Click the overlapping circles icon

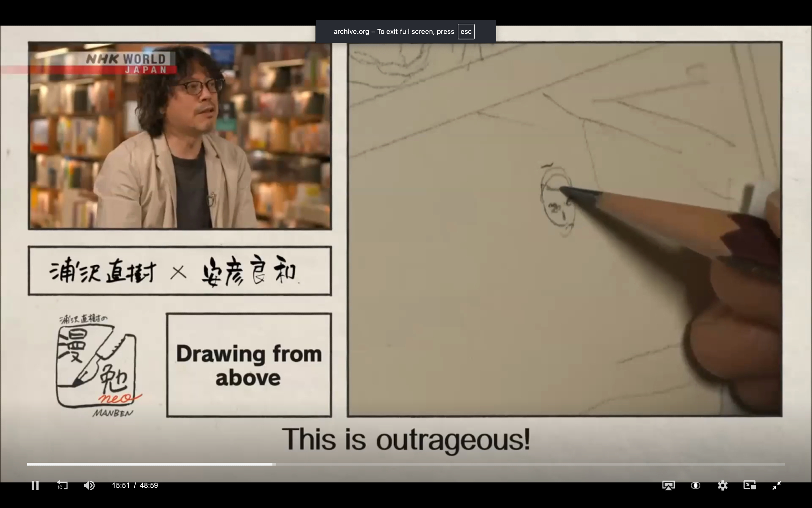point(695,485)
